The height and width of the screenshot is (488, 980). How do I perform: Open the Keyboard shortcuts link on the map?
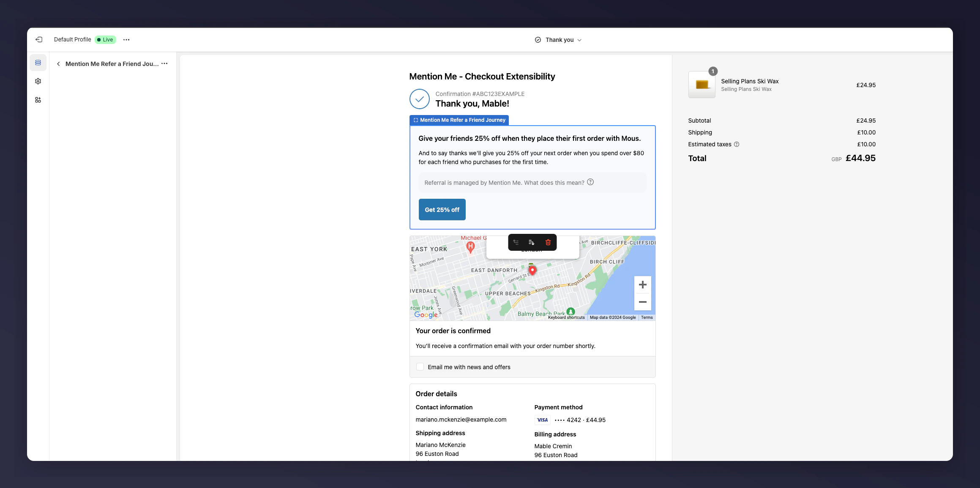pos(566,318)
